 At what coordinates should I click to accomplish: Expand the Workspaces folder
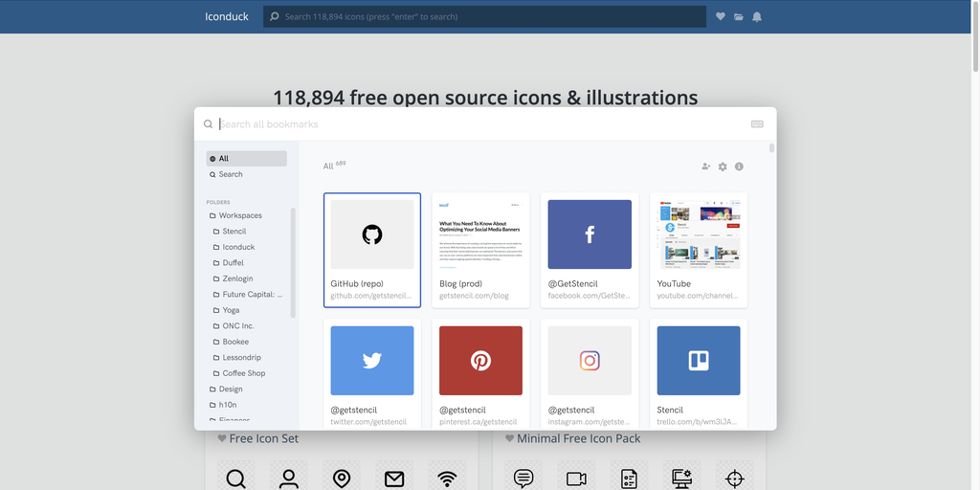pyautogui.click(x=240, y=215)
